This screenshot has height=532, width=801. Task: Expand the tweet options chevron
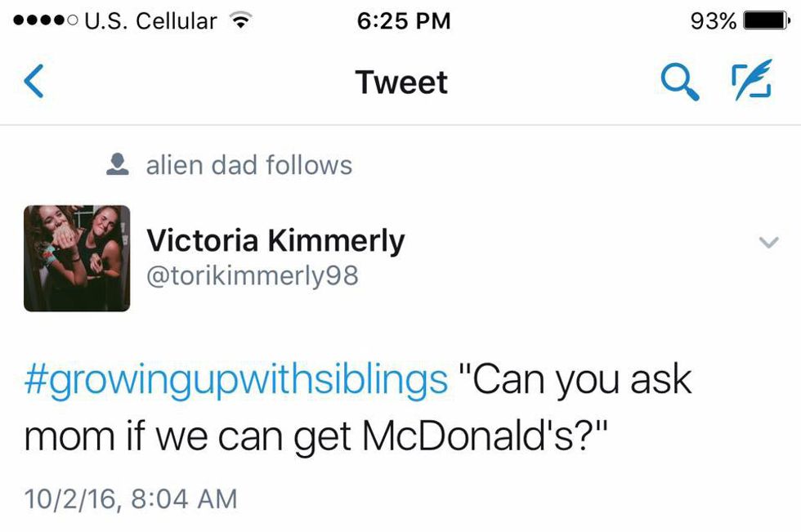[768, 243]
